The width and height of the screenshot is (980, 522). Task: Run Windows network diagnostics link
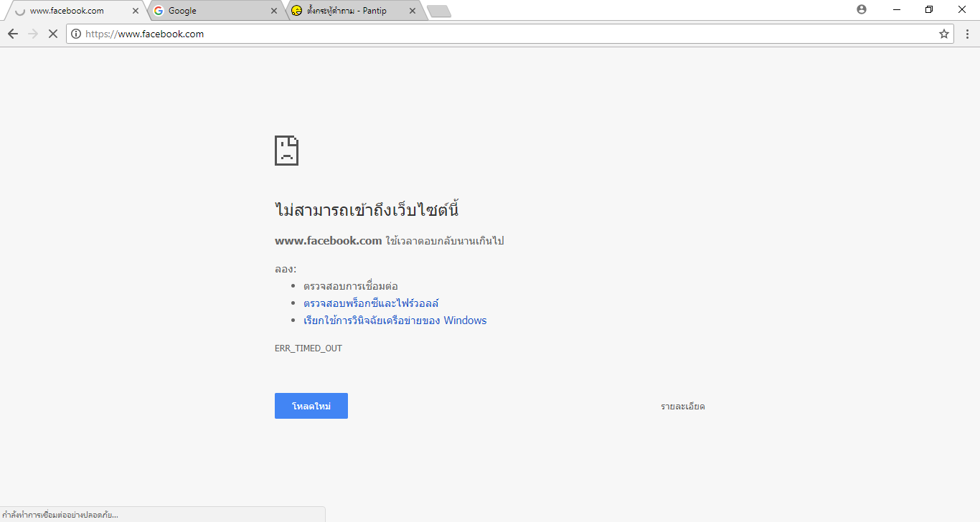click(x=395, y=321)
